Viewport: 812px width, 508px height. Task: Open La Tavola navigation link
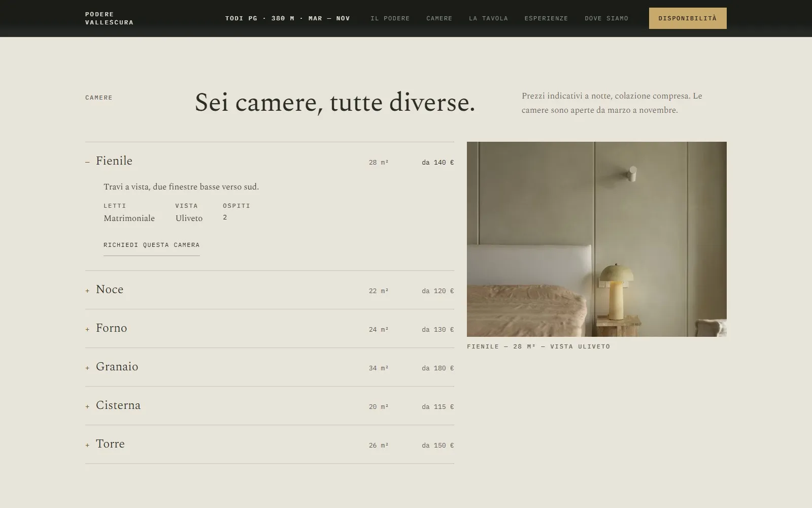click(488, 18)
